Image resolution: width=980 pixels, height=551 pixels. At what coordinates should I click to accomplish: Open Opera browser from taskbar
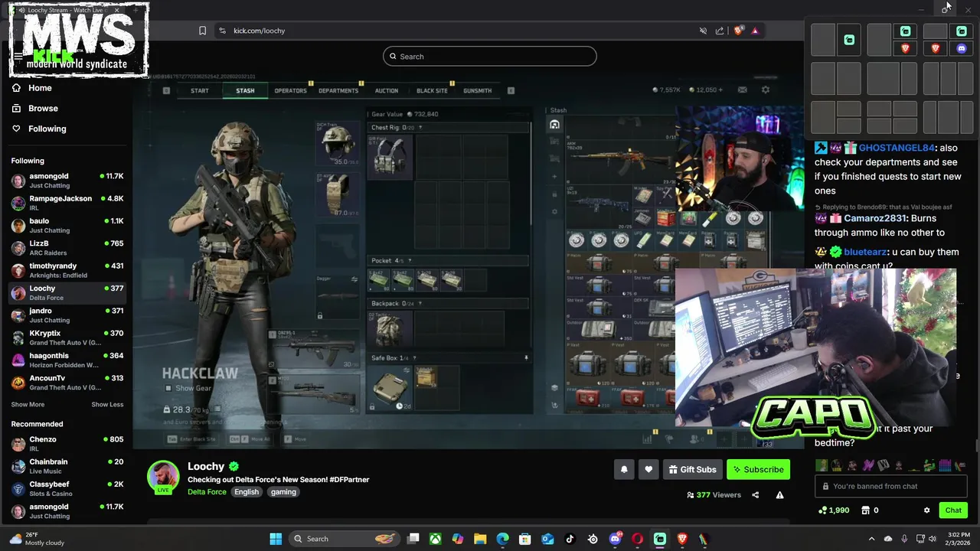coord(637,539)
